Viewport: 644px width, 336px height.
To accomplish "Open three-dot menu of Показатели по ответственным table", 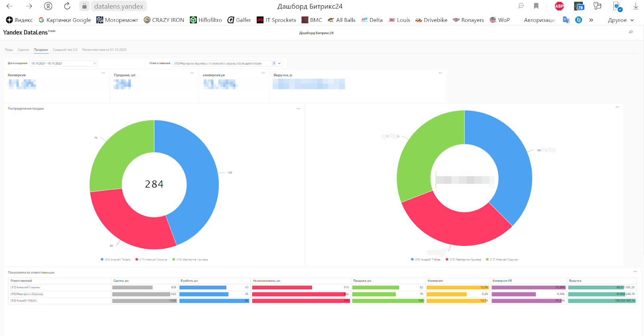I will (x=635, y=271).
